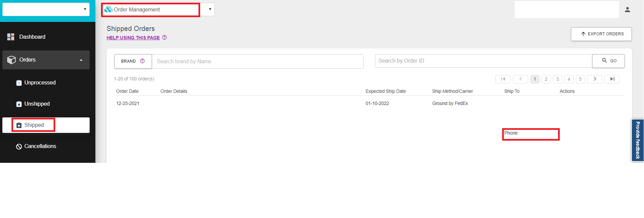This screenshot has height=218, width=644.
Task: Focus the Search brand by Name field
Action: point(257,61)
